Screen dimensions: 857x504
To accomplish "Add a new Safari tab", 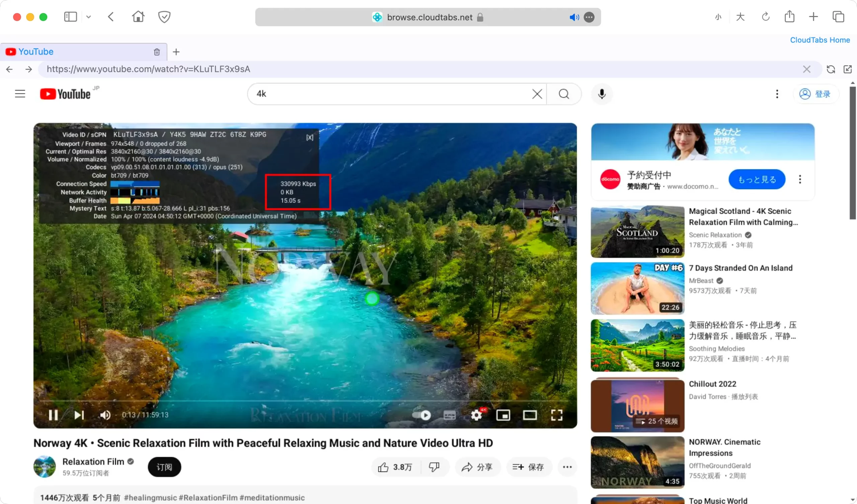I will 813,17.
